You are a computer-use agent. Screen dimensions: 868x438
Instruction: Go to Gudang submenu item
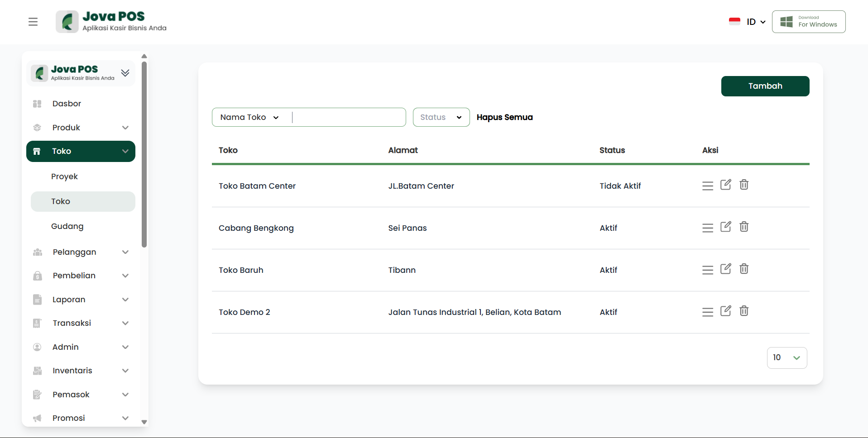[x=67, y=226]
